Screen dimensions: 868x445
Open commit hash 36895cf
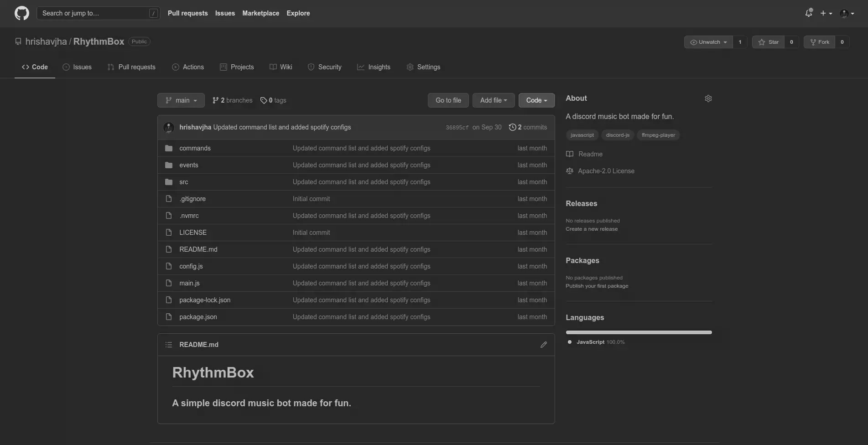click(457, 128)
